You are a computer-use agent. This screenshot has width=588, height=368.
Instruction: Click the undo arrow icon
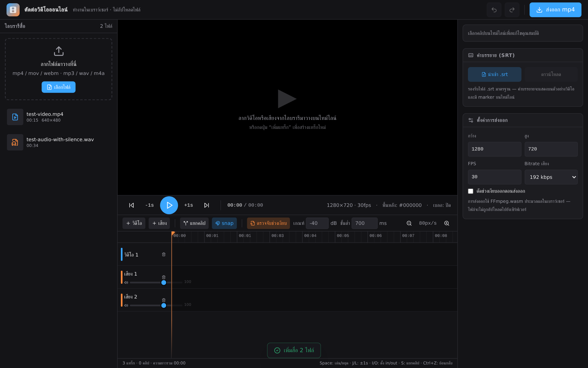[494, 10]
